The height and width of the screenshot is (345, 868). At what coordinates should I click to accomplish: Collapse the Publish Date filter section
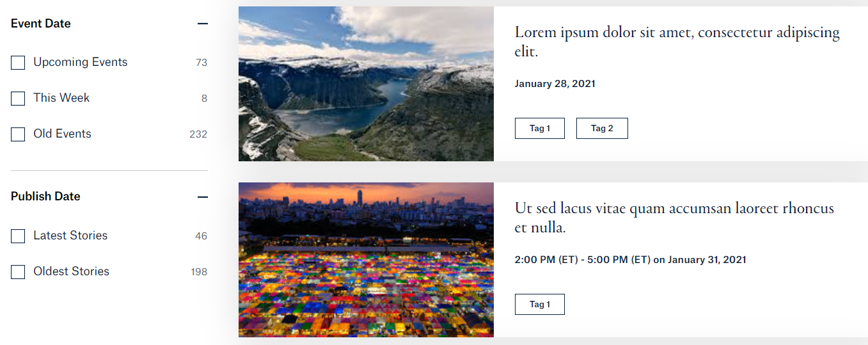tap(203, 197)
